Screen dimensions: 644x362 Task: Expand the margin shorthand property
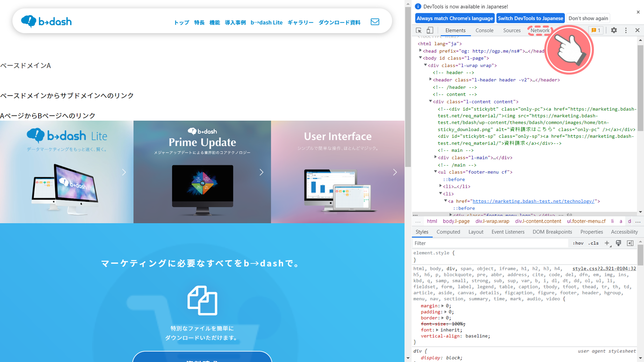tap(443, 306)
